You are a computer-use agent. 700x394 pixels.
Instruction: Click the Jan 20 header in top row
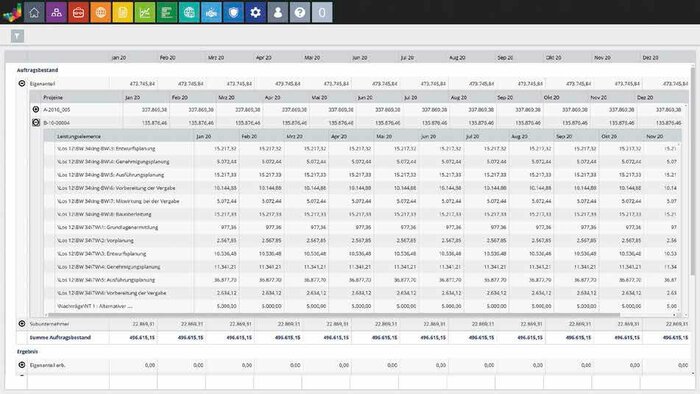119,58
